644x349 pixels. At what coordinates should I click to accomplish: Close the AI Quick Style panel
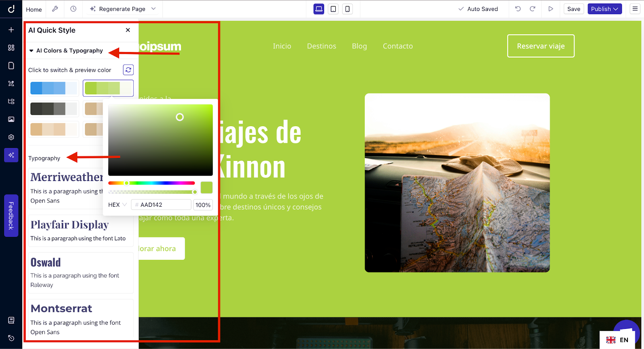click(x=128, y=30)
